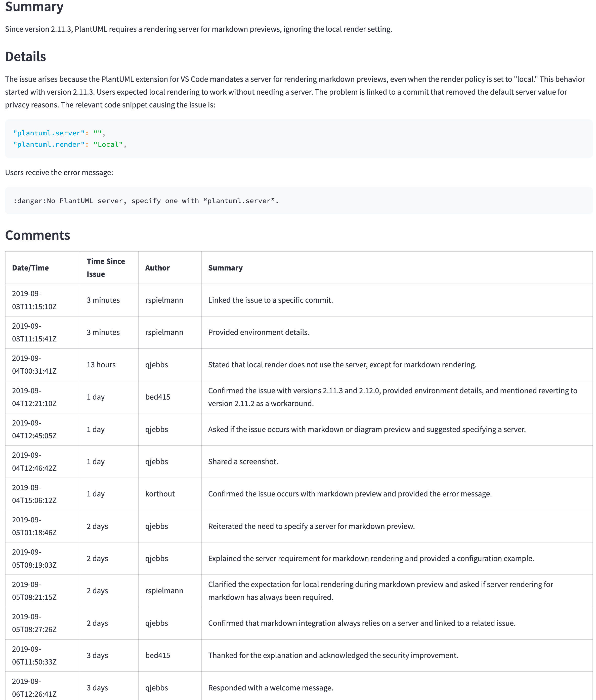The image size is (596, 700).
Task: Click the "plantuml.server" code line
Action: [x=59, y=133]
